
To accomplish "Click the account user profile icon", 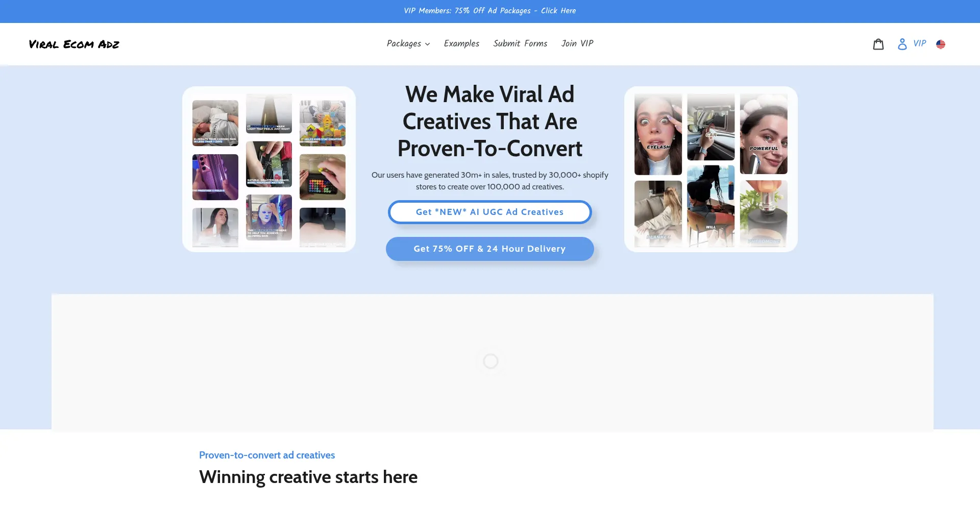I will tap(902, 44).
